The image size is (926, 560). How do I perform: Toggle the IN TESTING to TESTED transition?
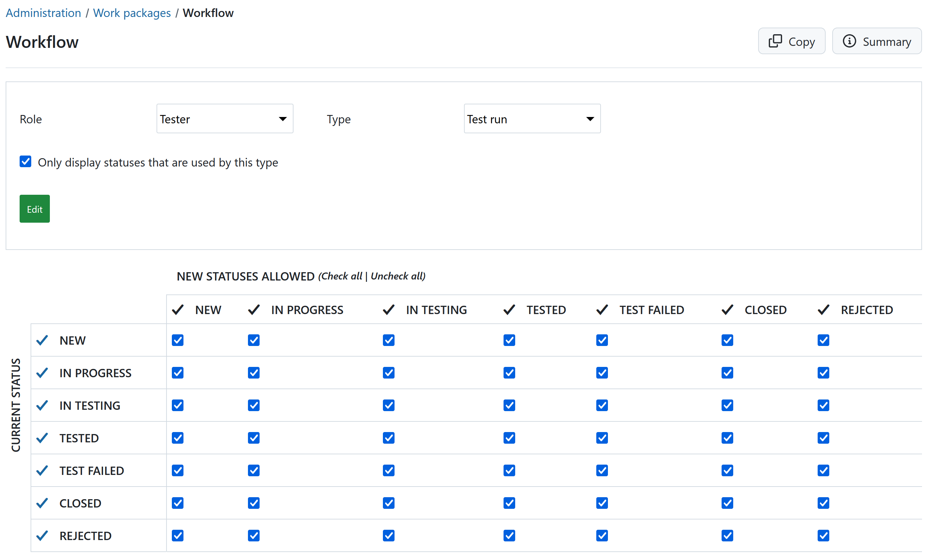click(509, 405)
